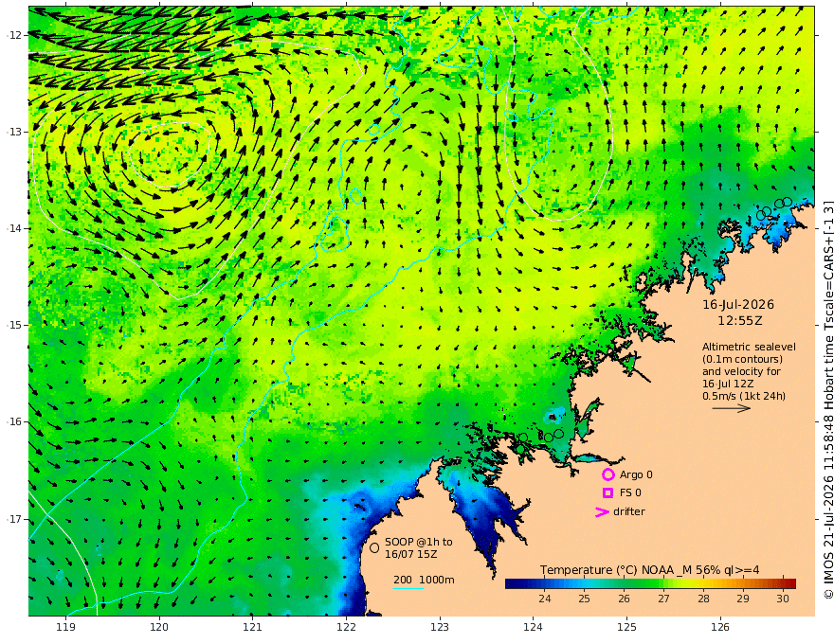Image resolution: width=834 pixels, height=644 pixels.
Task: Click the cyan 200 1000m isobath legend line
Action: pos(408,588)
